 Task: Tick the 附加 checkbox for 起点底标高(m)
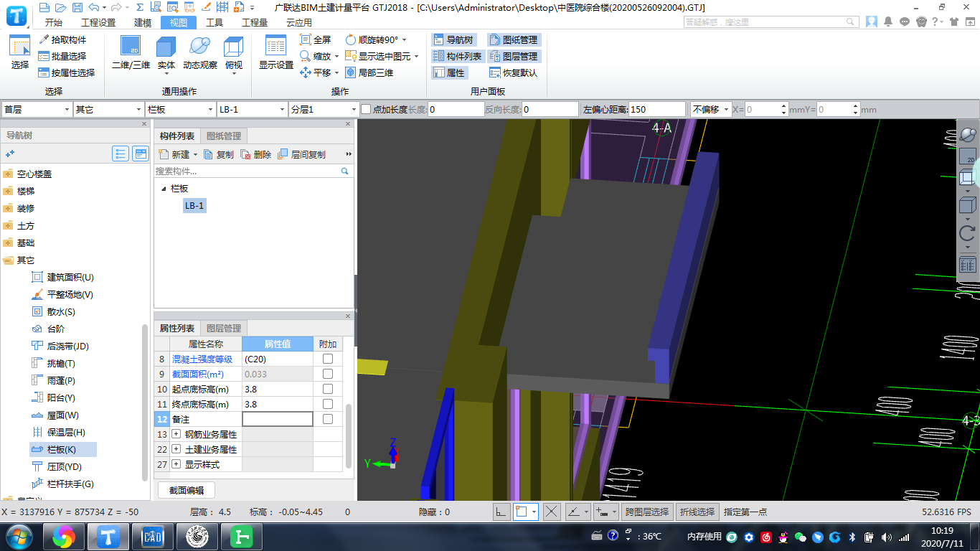pos(328,389)
